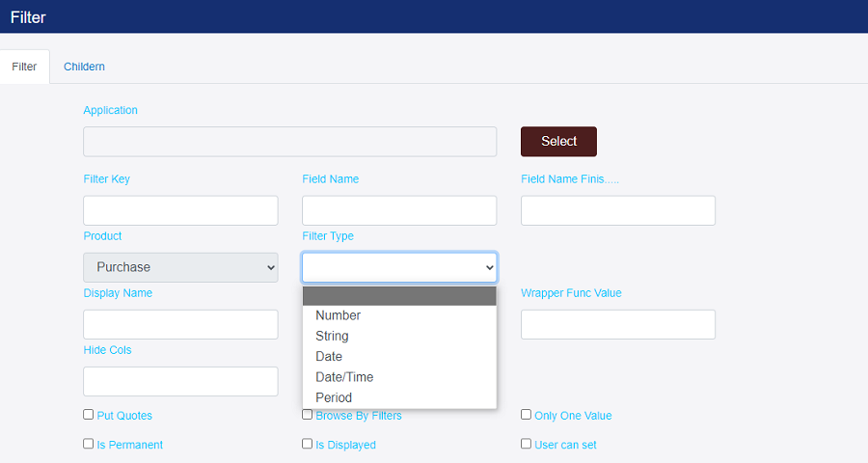The width and height of the screenshot is (868, 463).
Task: Click into the Display Name field
Action: pos(180,324)
